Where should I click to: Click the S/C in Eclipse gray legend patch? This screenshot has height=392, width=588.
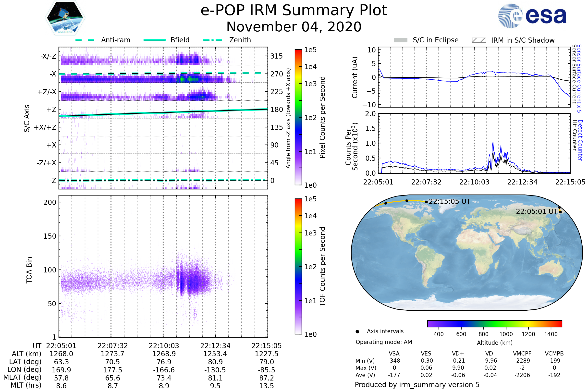click(400, 40)
